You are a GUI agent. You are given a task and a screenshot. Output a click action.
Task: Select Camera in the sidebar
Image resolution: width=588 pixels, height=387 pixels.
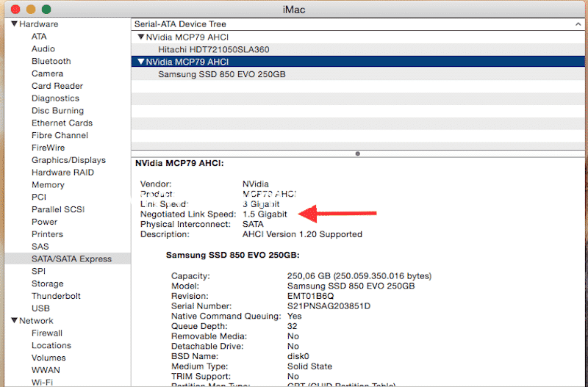(x=47, y=73)
